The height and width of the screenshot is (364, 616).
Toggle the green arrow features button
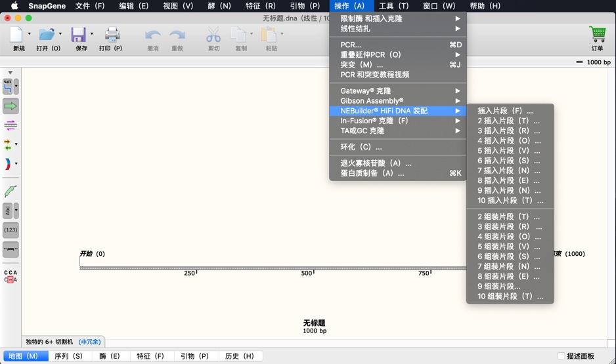click(x=11, y=106)
